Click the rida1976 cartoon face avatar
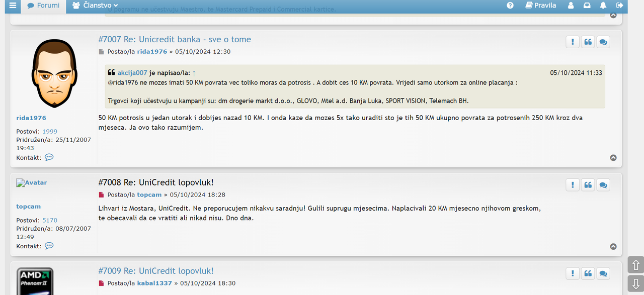This screenshot has height=295, width=644. 54,73
